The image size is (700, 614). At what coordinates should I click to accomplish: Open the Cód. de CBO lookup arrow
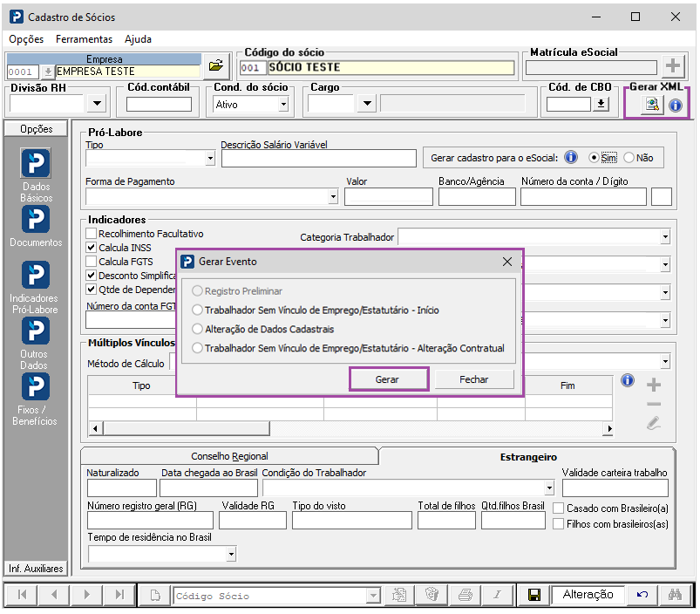(x=601, y=104)
